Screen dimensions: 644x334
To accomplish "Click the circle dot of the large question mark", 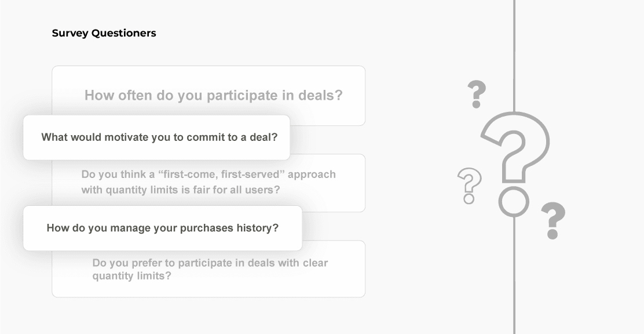I will [514, 202].
